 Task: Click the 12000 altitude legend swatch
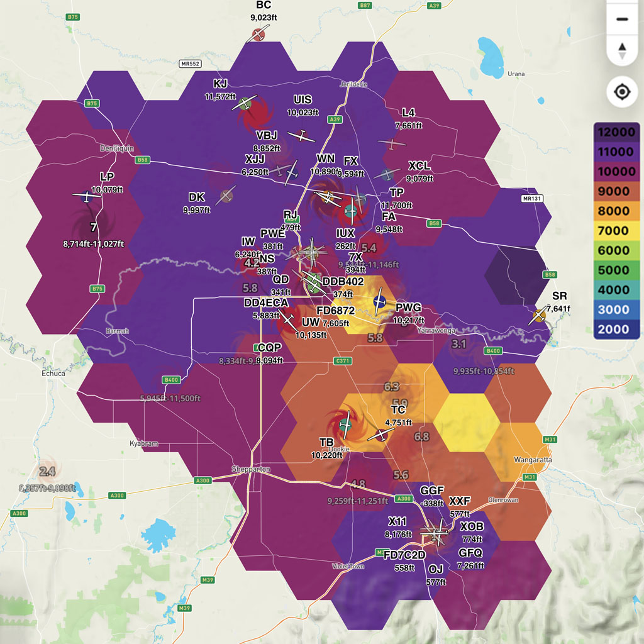tap(616, 133)
